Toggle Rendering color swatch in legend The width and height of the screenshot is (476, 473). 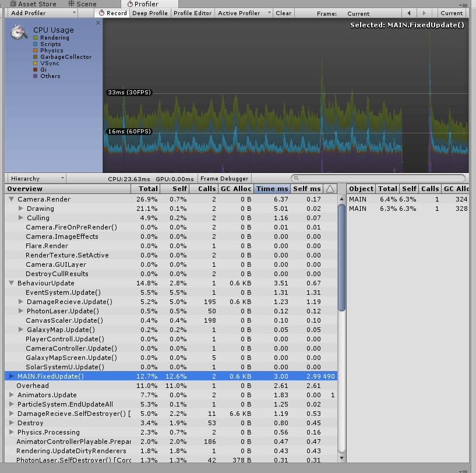[x=35, y=38]
